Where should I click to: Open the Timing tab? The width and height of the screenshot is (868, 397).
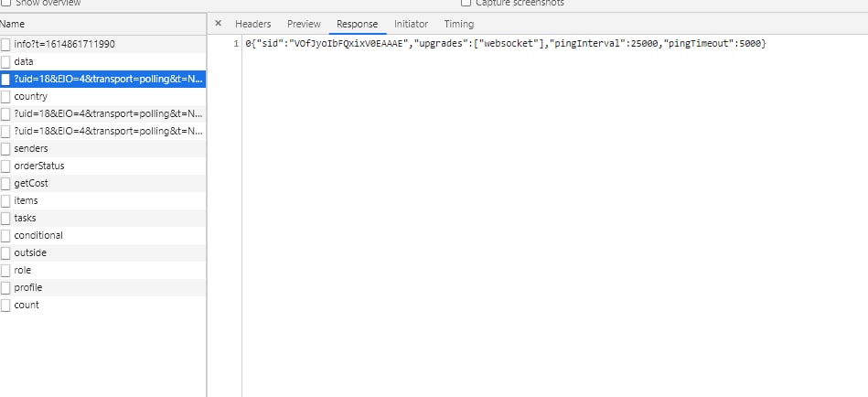coord(459,24)
